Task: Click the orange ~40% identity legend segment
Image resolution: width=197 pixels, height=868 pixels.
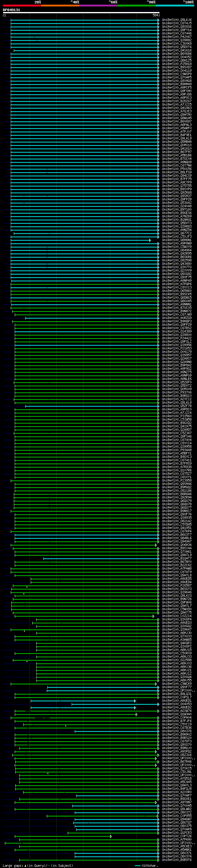Action: (61, 6)
